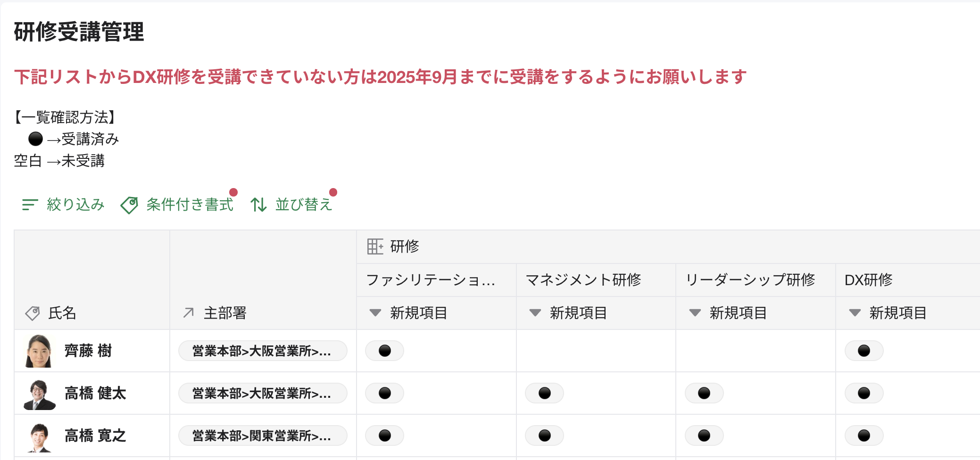Click the 研修 table group icon
The height and width of the screenshot is (460, 980).
point(375,246)
